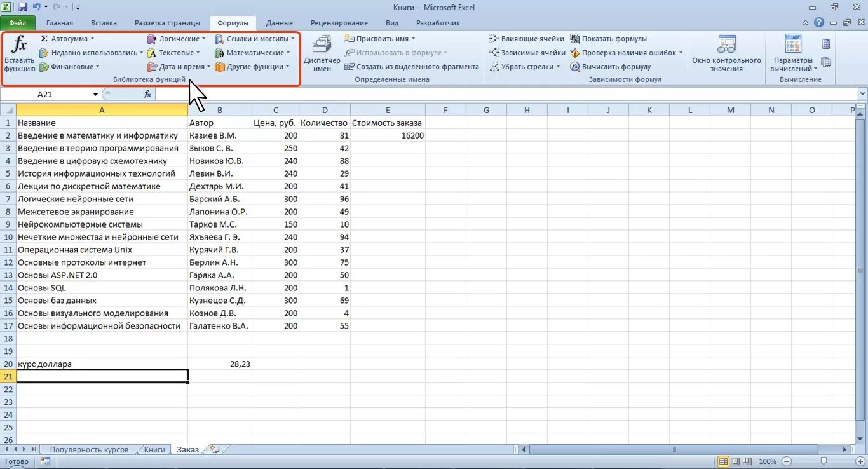The width and height of the screenshot is (868, 469).
Task: Select the Книги sheet tab
Action: [154, 449]
